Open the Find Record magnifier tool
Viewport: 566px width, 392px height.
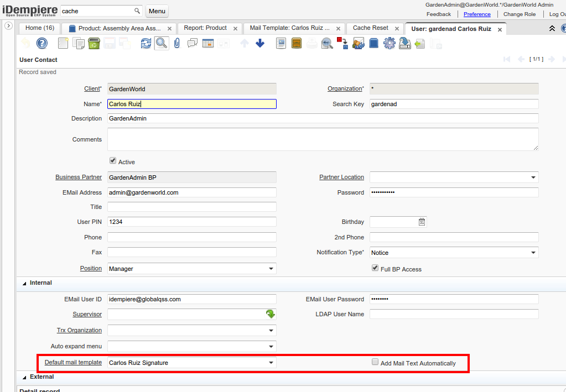pyautogui.click(x=161, y=43)
